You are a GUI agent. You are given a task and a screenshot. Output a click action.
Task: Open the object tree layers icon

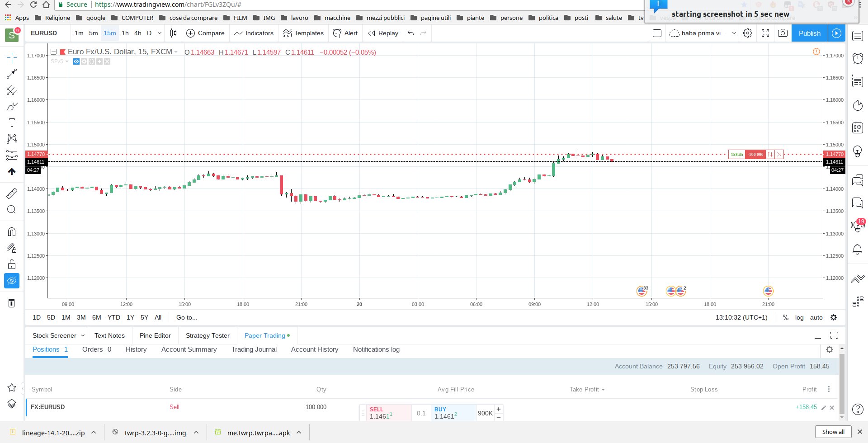(12, 404)
